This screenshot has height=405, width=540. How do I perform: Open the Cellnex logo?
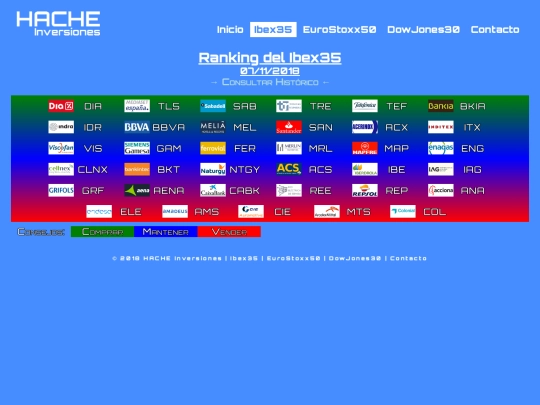(61, 169)
